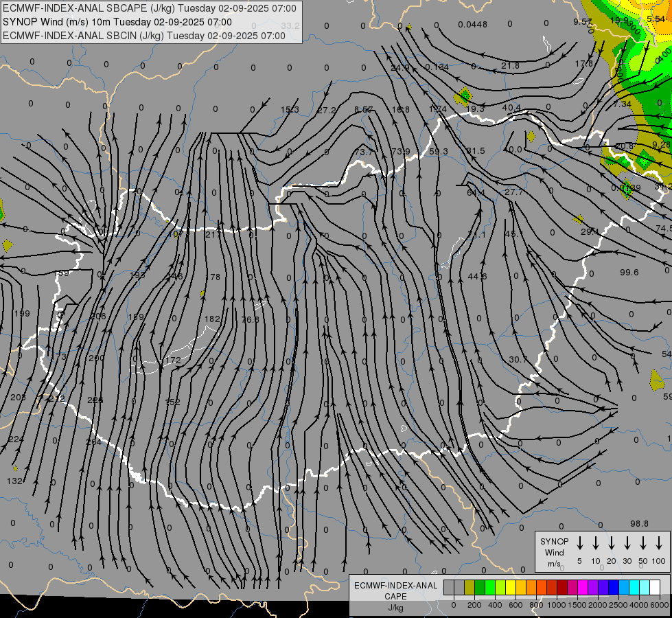Click the 159 map value
Screen dimensions: 672x618
61,273
